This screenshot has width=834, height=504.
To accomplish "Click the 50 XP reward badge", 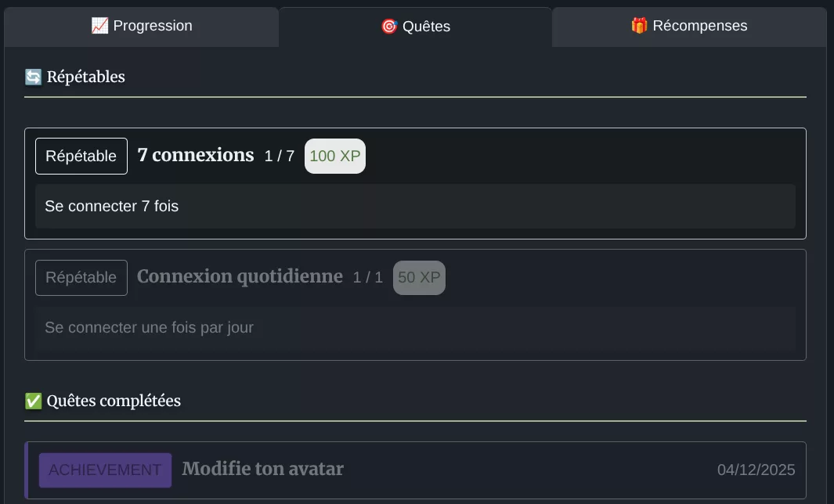I will click(419, 278).
